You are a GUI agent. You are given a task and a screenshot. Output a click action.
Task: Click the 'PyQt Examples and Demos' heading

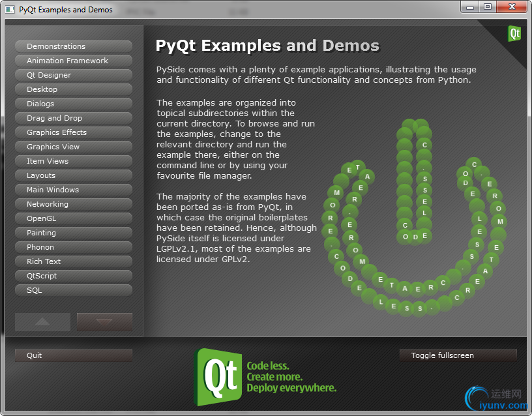point(267,46)
